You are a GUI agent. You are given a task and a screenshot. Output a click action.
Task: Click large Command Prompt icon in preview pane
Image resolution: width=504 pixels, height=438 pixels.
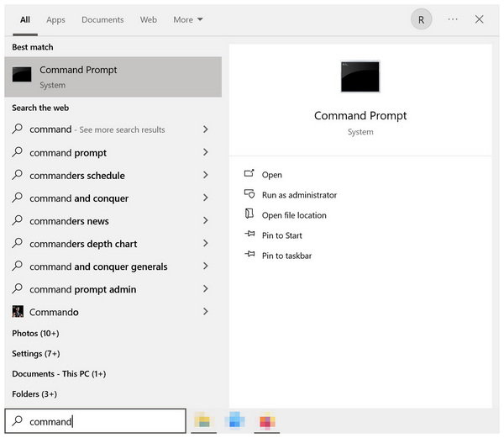[x=360, y=77]
